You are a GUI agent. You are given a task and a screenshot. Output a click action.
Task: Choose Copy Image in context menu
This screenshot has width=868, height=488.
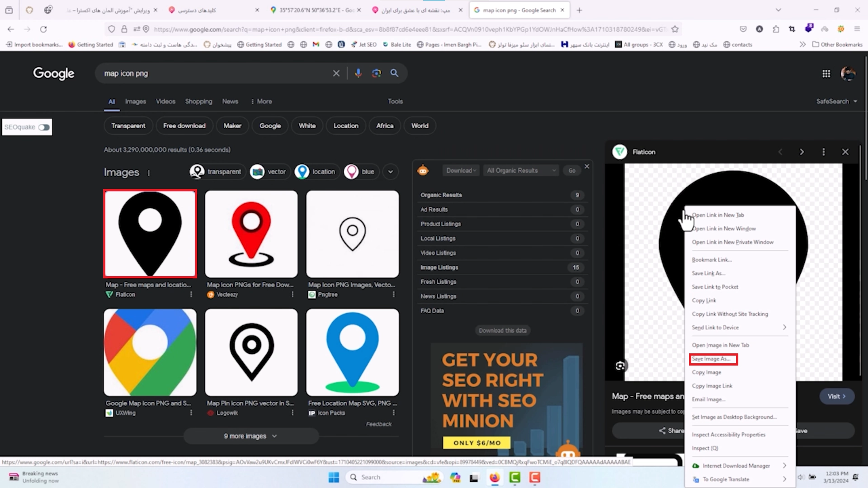[739, 372]
